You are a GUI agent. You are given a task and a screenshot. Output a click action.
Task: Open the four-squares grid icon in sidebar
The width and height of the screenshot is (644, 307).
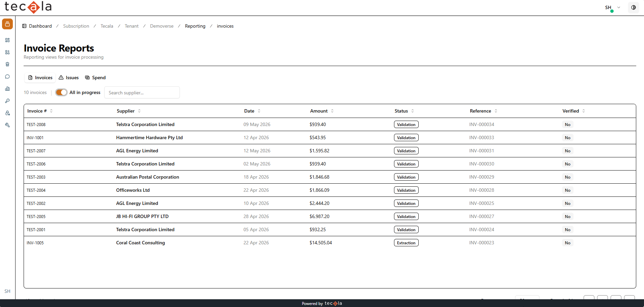coord(7,40)
